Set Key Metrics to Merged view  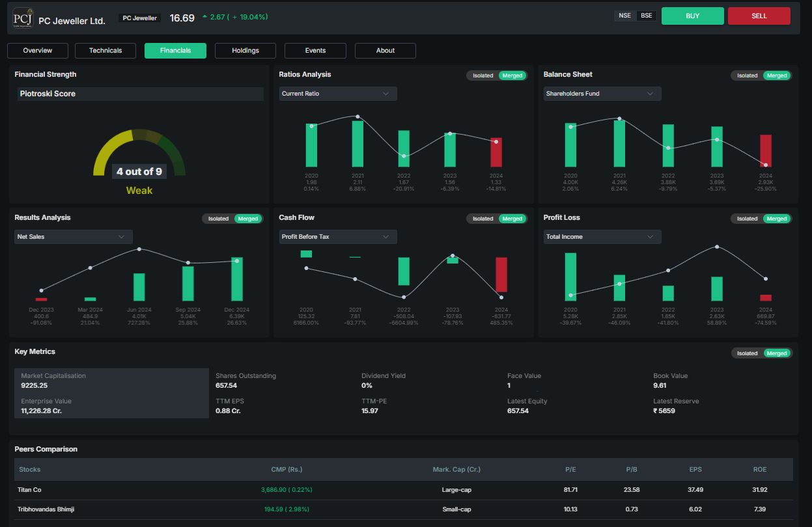pyautogui.click(x=777, y=353)
